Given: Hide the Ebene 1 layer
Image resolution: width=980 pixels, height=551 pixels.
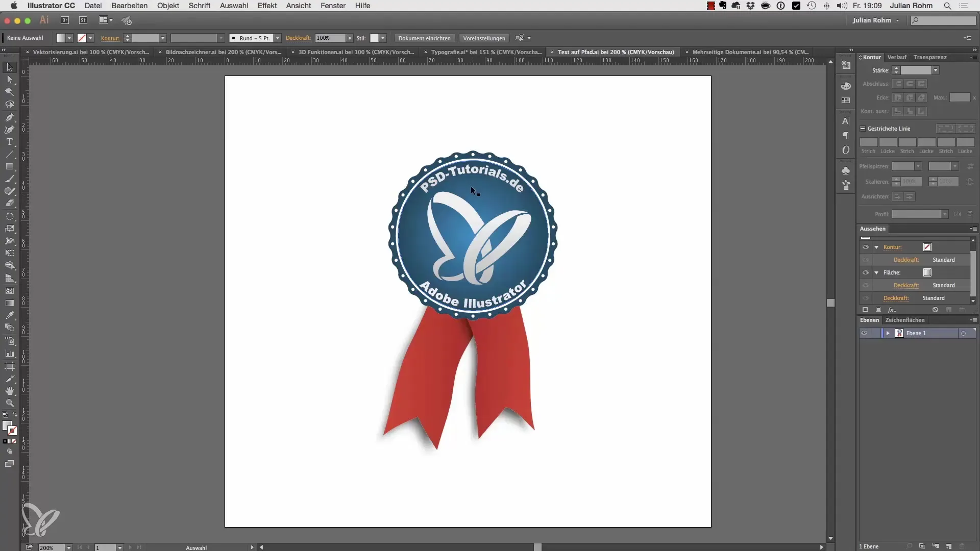Looking at the screenshot, I should click(x=864, y=333).
